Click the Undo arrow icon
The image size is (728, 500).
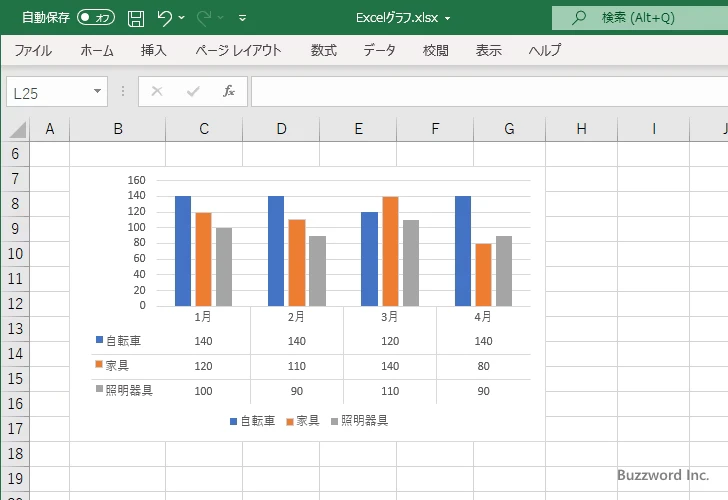[x=165, y=18]
